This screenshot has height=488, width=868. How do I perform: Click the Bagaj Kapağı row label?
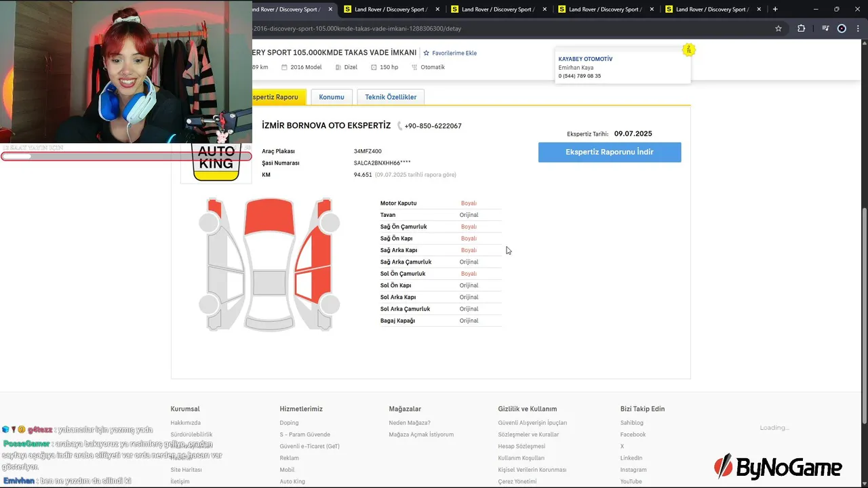click(397, 321)
